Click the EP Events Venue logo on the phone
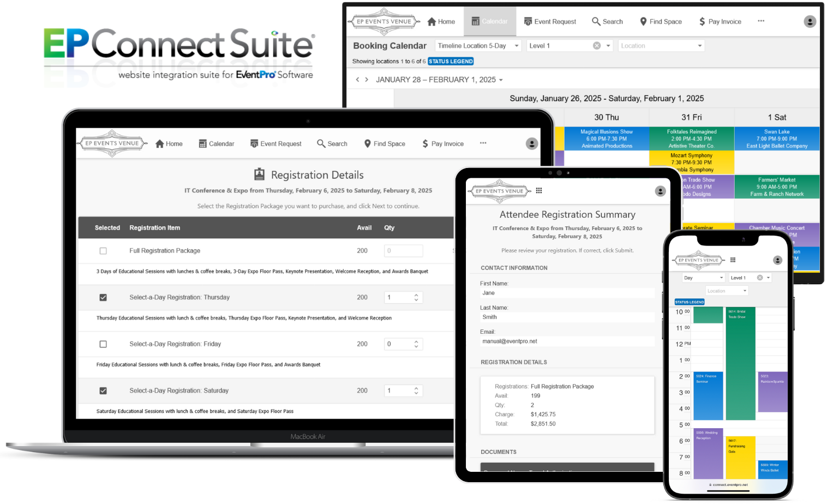The height and width of the screenshot is (504, 827). 698,260
